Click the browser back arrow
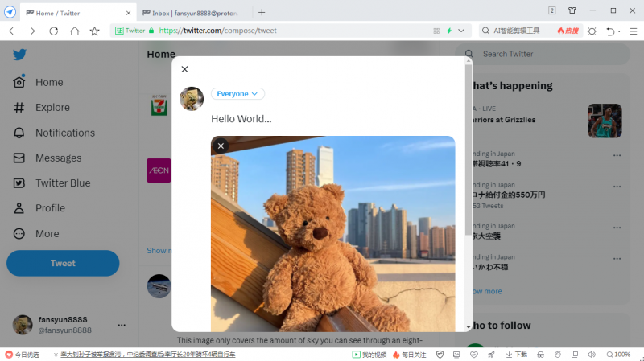This screenshot has width=644, height=361. click(x=11, y=31)
